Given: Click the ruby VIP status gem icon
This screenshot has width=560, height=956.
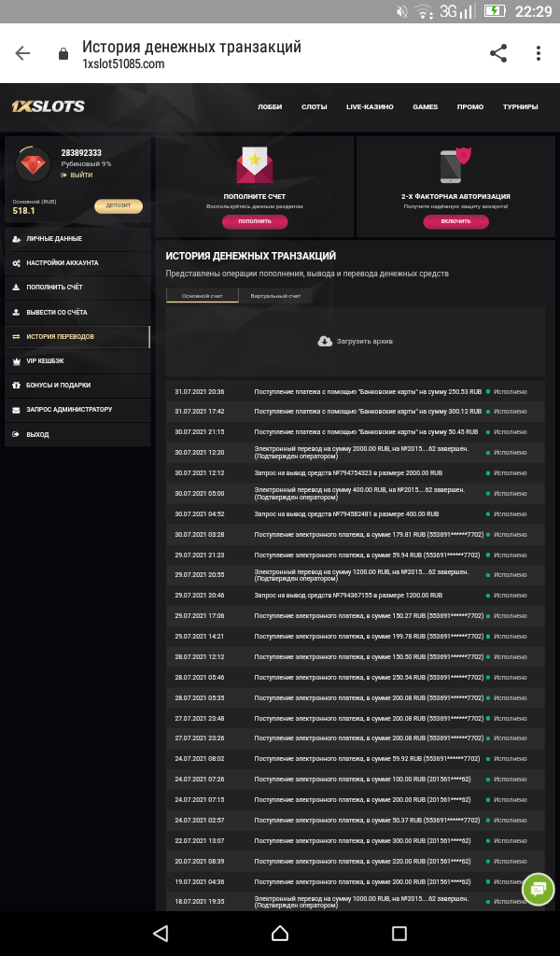Looking at the screenshot, I should click(33, 164).
